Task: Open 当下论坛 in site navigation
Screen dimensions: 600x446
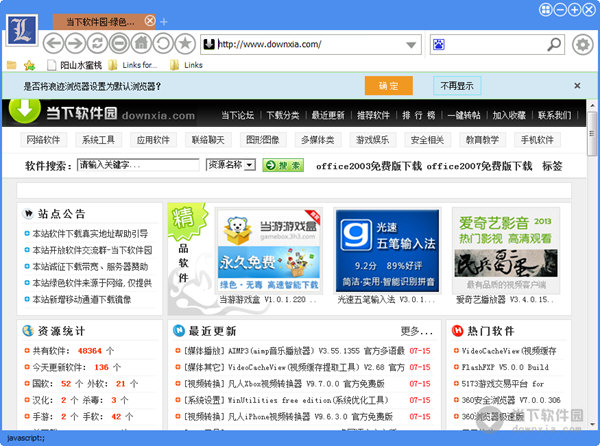Action: click(238, 115)
